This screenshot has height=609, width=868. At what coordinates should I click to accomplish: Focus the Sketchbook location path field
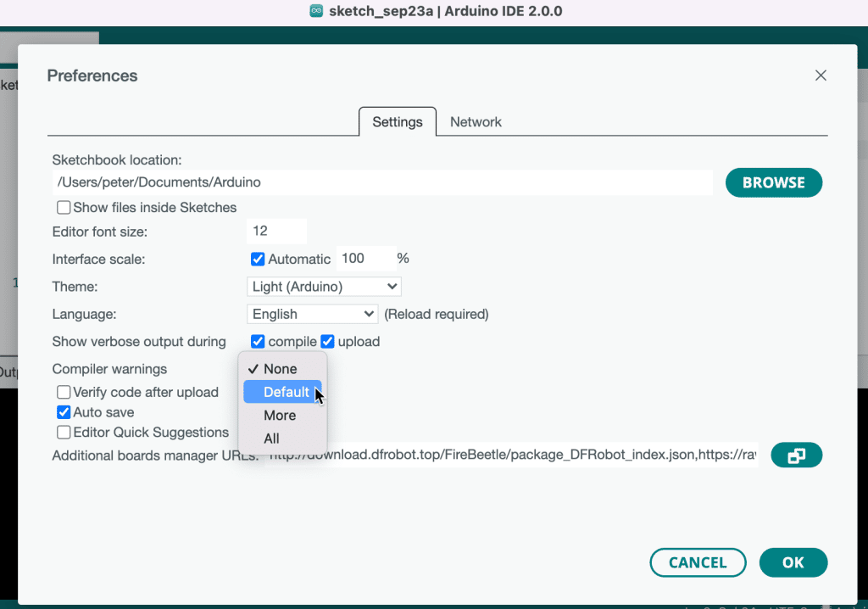pos(382,182)
